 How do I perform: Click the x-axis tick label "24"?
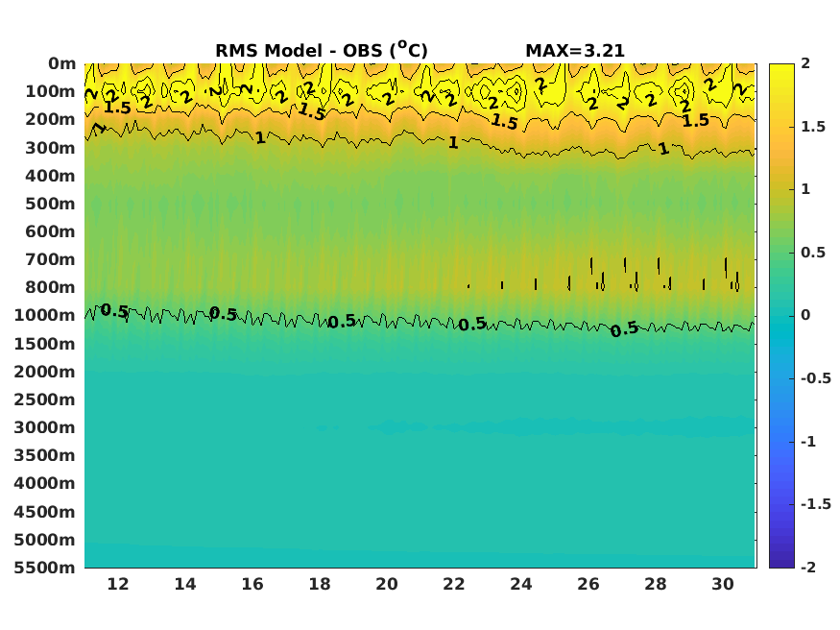[x=521, y=584]
